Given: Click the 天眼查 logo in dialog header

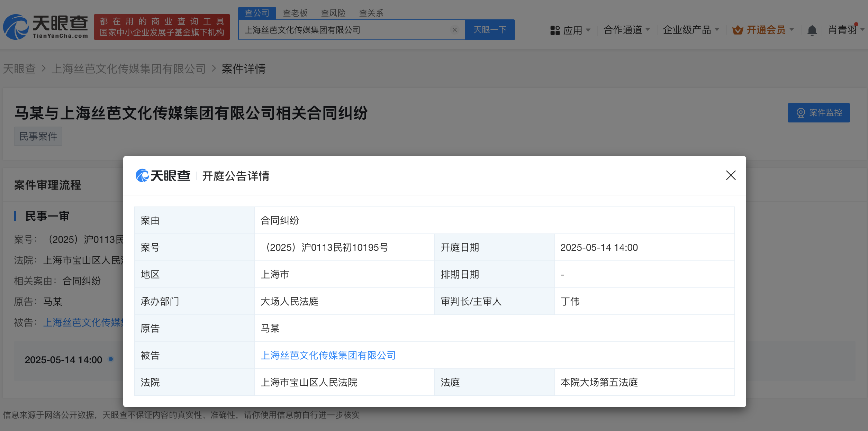Looking at the screenshot, I should pos(163,176).
